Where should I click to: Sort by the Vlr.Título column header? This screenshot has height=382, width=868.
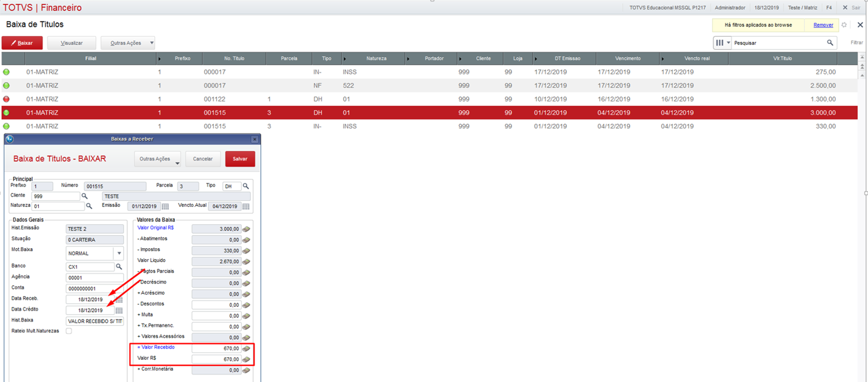click(x=783, y=58)
